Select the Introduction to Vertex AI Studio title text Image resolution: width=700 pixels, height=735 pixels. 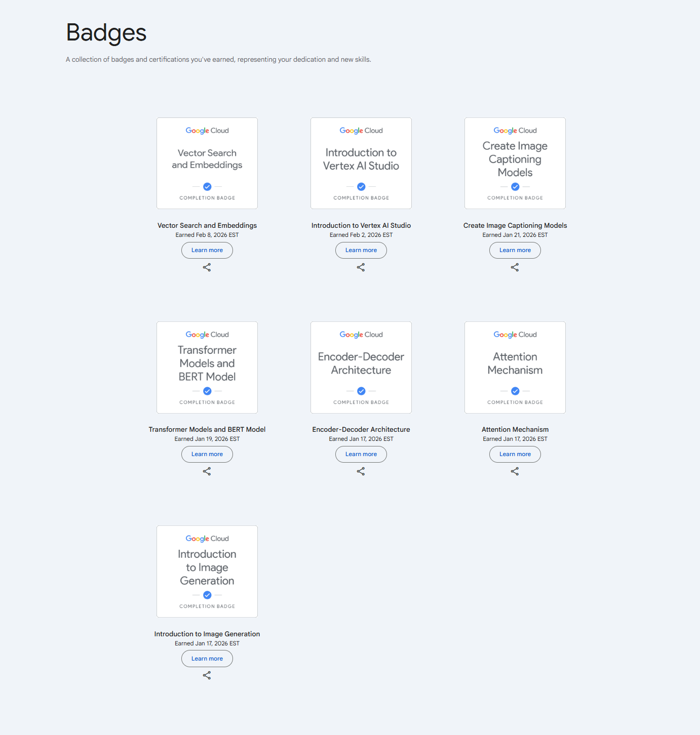361,225
